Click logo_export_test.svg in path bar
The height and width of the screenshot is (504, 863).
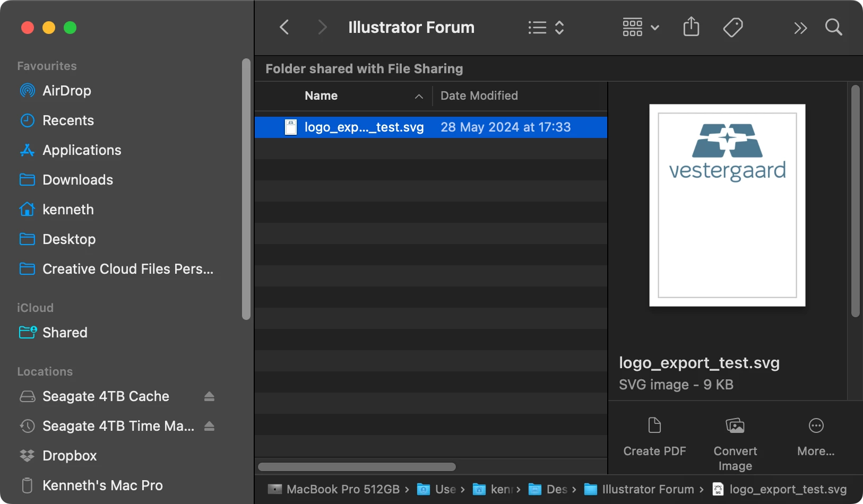[x=779, y=489]
